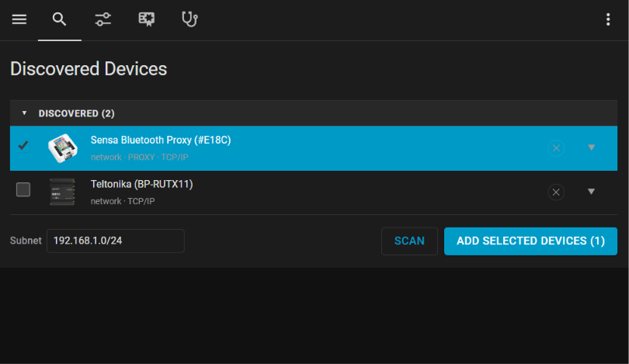Click the Subnet label
The image size is (629, 364).
pyautogui.click(x=26, y=241)
